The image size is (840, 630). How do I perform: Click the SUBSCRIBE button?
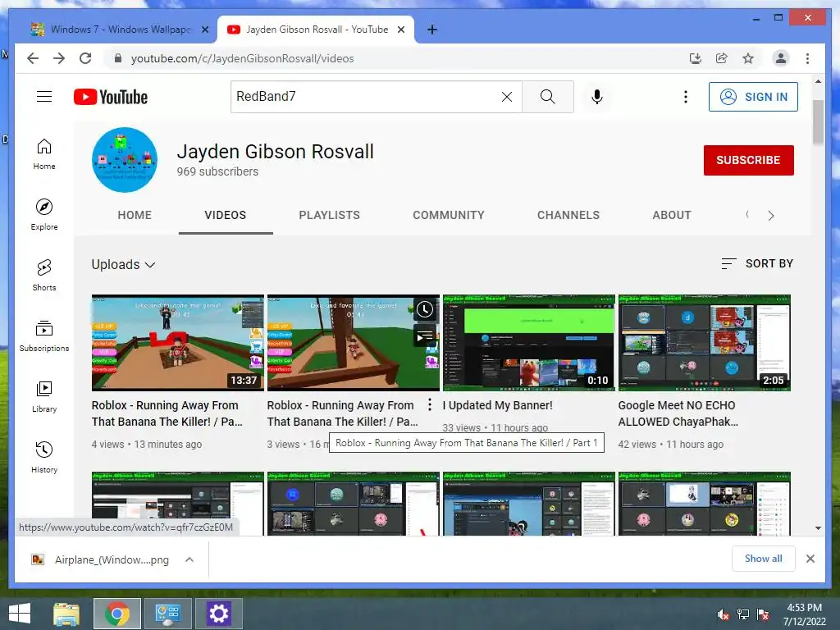[x=748, y=160]
